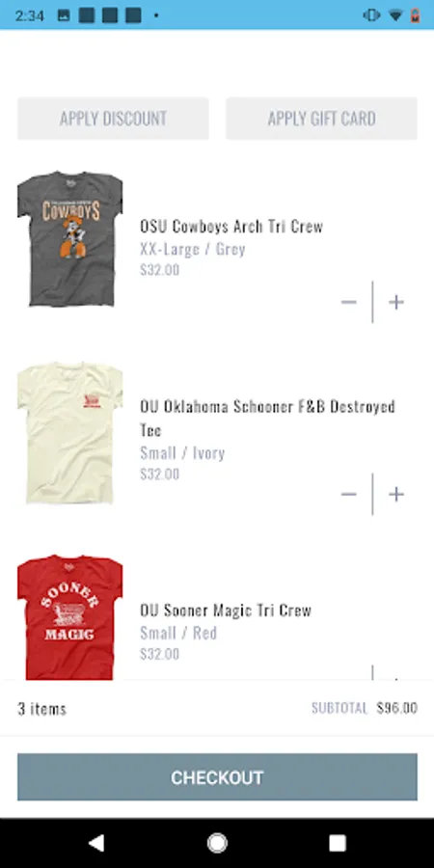
Task: Increase quantity of OSU Cowboys Arch Tri Crew
Action: coord(395,302)
